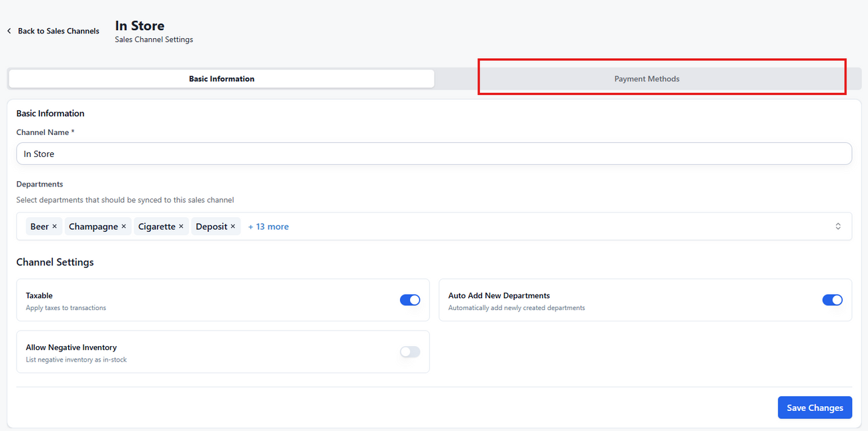The width and height of the screenshot is (868, 431).
Task: Expand the "+ 13 more" departments list
Action: 268,226
